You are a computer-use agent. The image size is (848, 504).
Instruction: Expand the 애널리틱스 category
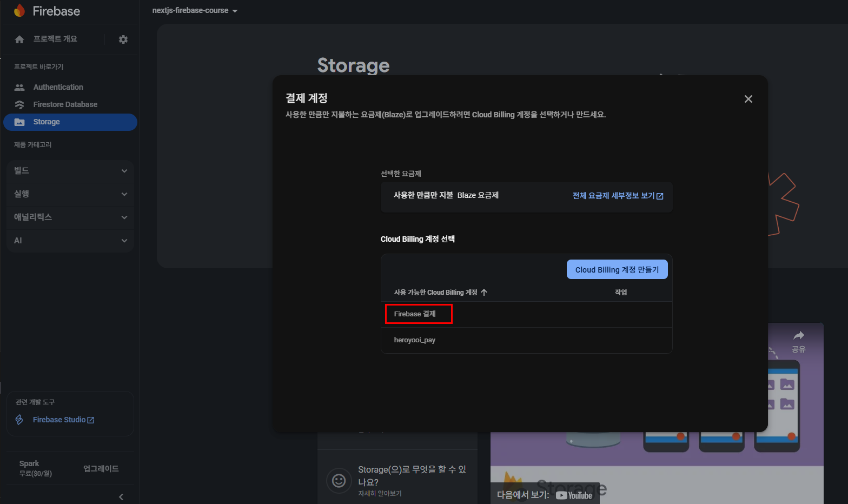pyautogui.click(x=70, y=217)
